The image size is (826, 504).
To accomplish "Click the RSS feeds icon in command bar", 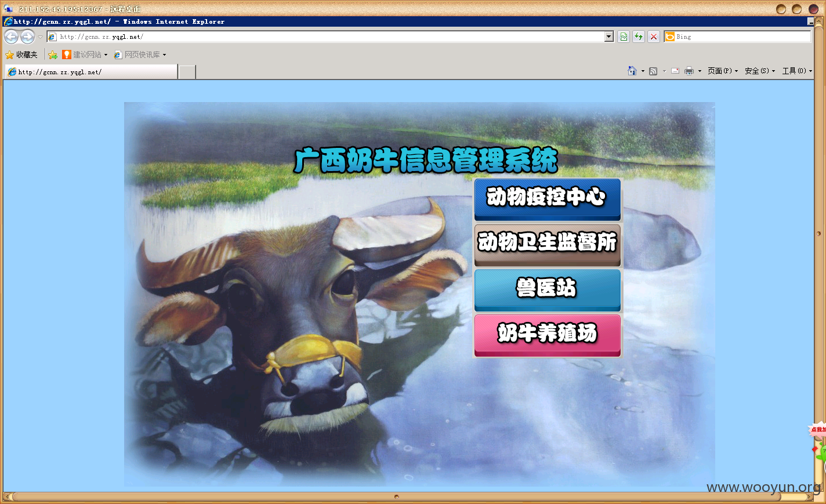I will coord(653,71).
